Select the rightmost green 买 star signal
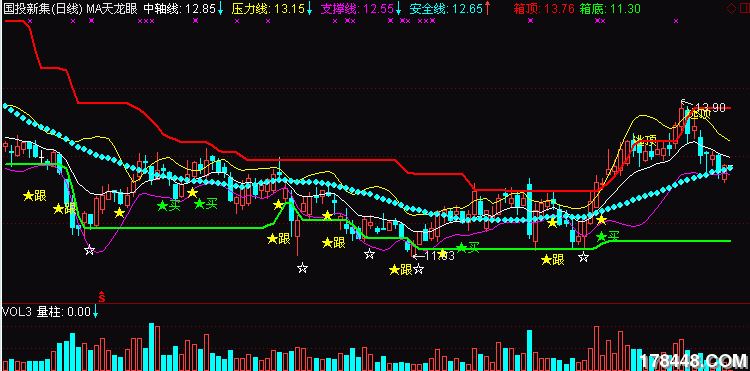Viewport: 750px width, 371px height. click(607, 236)
